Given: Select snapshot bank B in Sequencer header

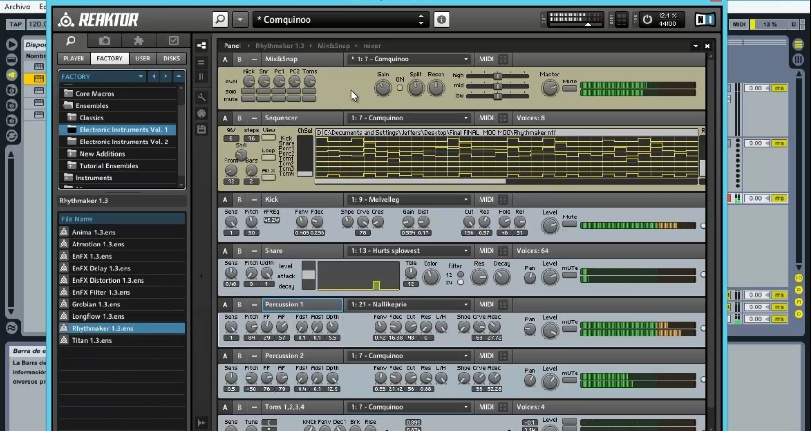Looking at the screenshot, I should pos(239,118).
